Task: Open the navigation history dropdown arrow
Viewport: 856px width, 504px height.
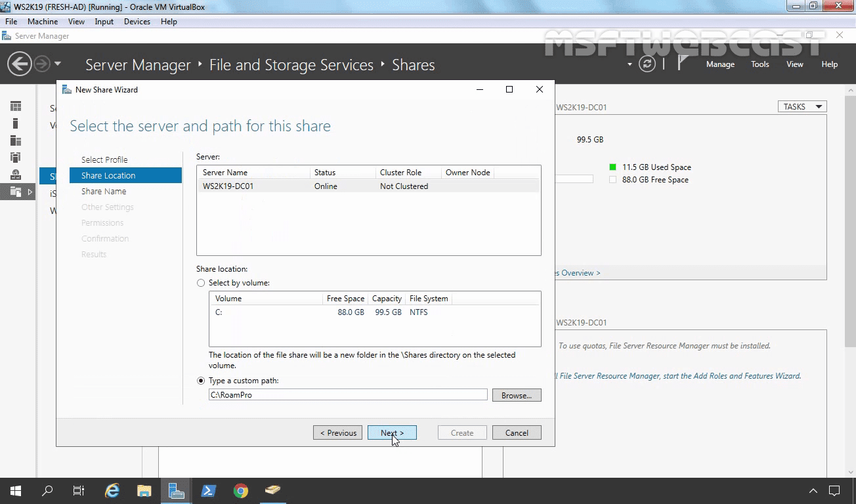Action: click(58, 64)
